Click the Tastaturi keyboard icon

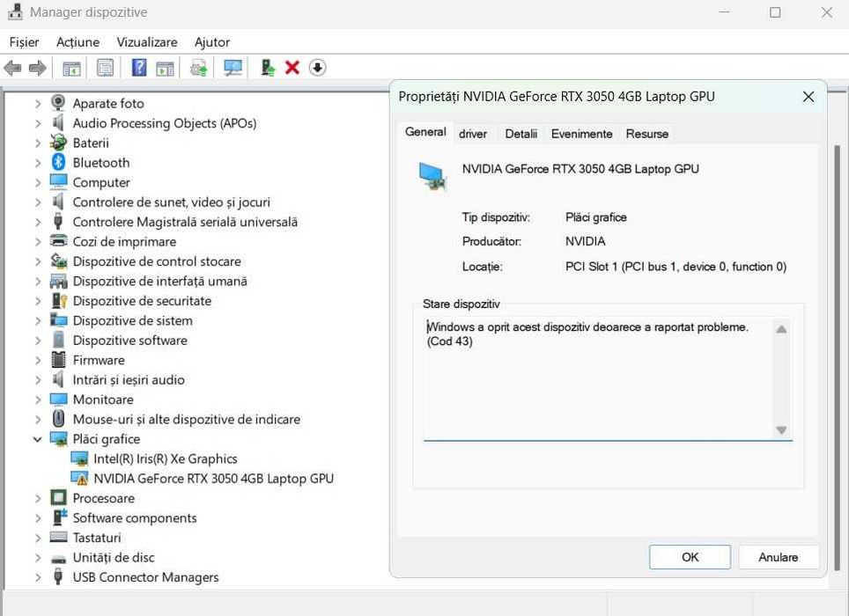pos(58,537)
